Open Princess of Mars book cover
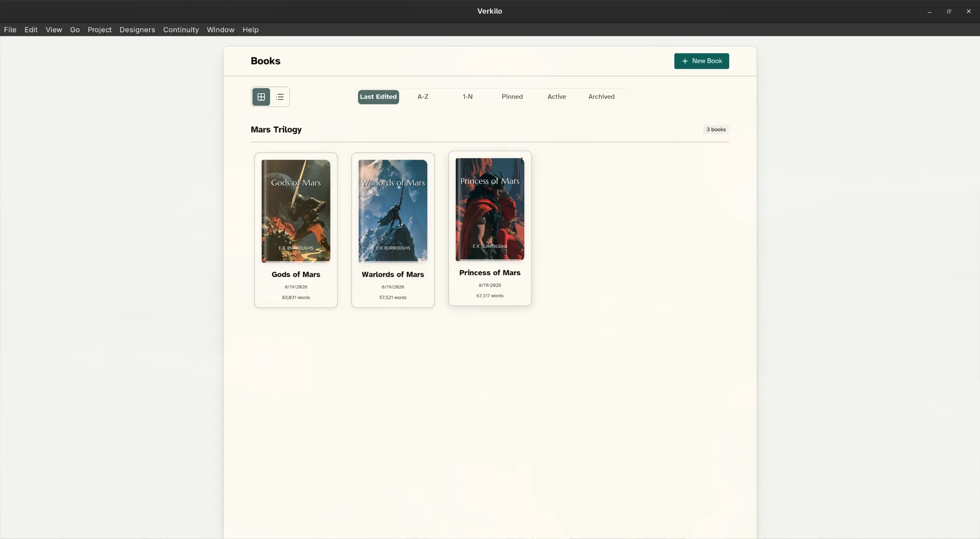Image resolution: width=980 pixels, height=539 pixels. (490, 209)
